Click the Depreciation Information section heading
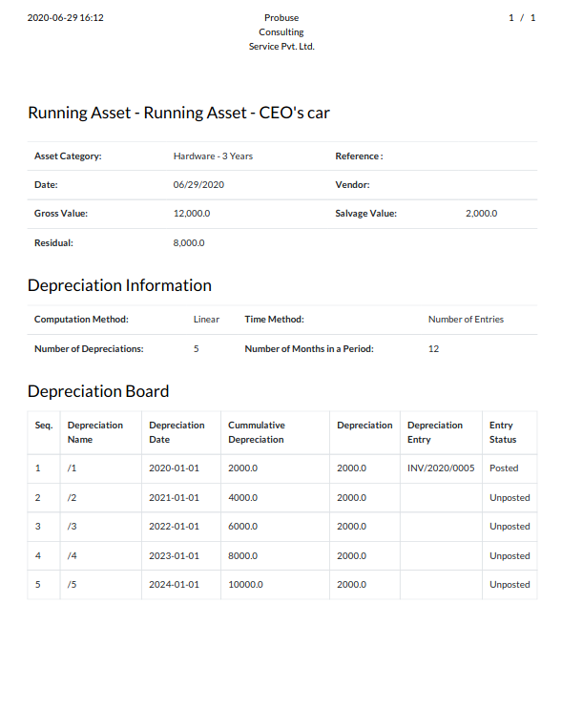Viewport: 562px width, 728px height. click(x=119, y=285)
